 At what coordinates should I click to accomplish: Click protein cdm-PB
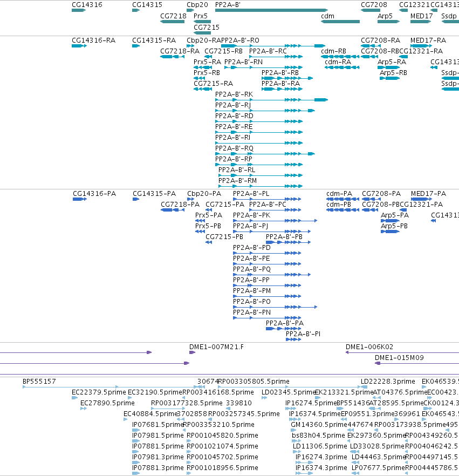339,205
